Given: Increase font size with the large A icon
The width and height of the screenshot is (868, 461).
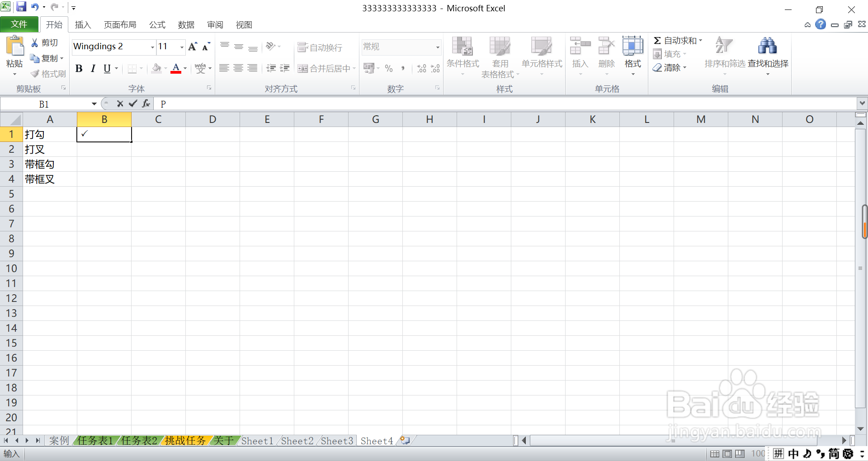Looking at the screenshot, I should coord(193,46).
